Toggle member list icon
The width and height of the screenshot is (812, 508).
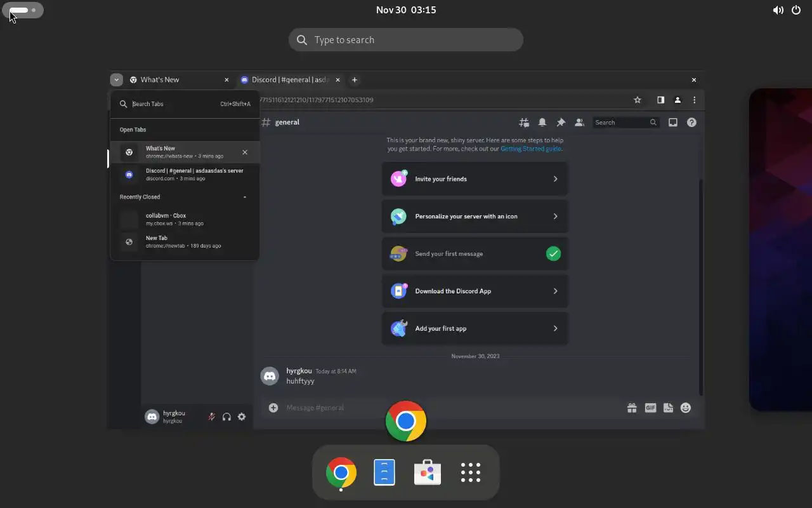(x=579, y=123)
